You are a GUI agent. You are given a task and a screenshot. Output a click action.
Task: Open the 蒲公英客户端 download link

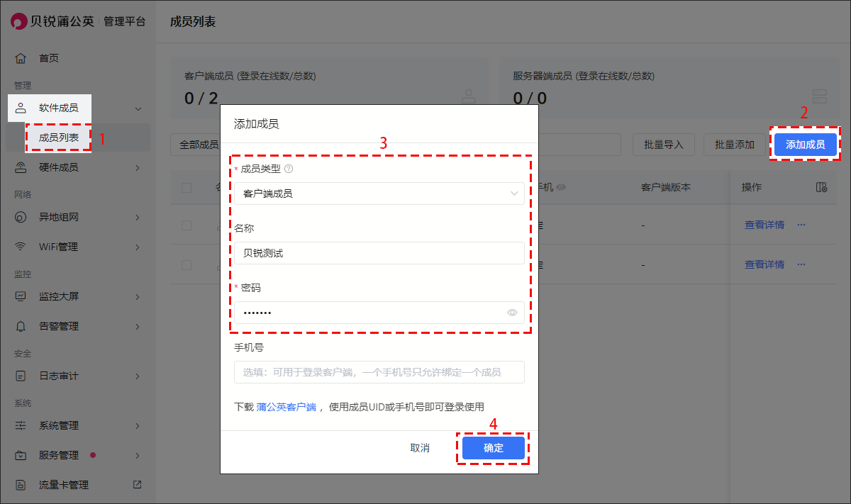(x=286, y=407)
